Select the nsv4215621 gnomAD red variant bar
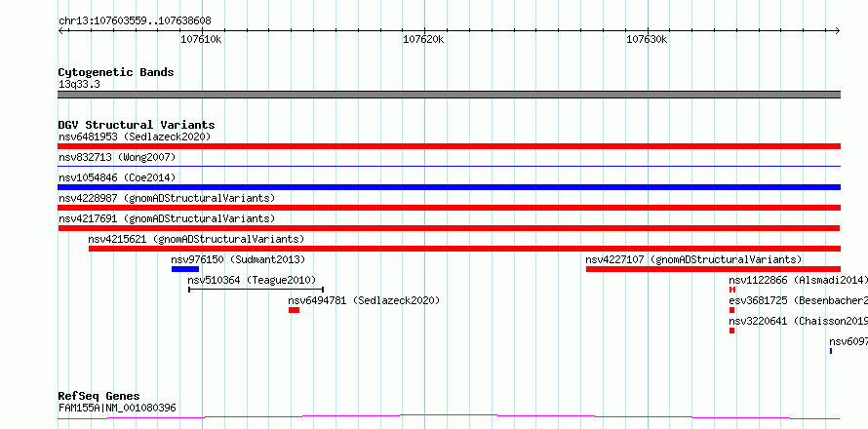 (464, 249)
